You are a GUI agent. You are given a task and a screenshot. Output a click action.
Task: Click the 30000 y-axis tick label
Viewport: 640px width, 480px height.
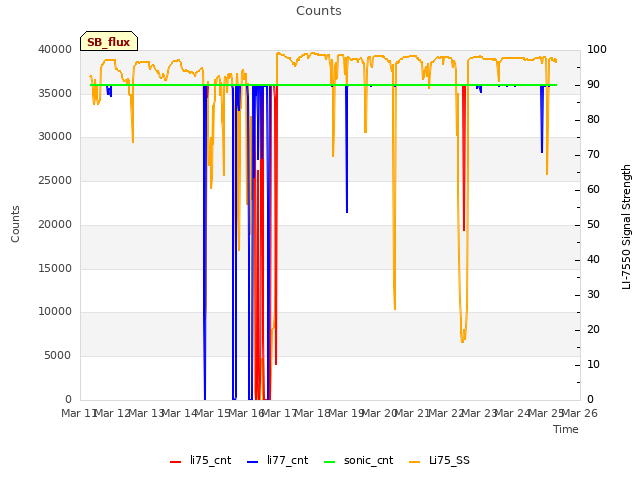tap(55, 137)
